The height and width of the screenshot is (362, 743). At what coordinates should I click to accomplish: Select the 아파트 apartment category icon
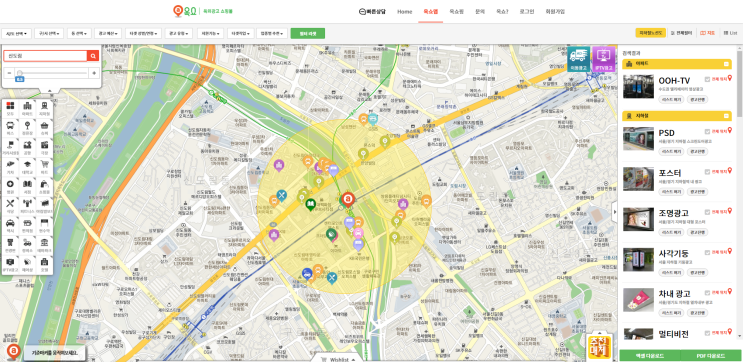pos(27,108)
